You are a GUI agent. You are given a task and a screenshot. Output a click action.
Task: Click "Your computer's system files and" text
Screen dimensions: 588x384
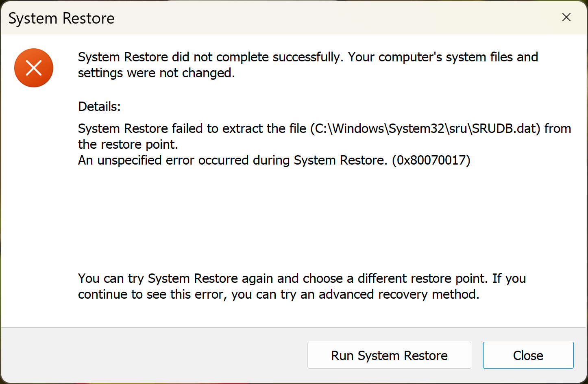tap(443, 57)
